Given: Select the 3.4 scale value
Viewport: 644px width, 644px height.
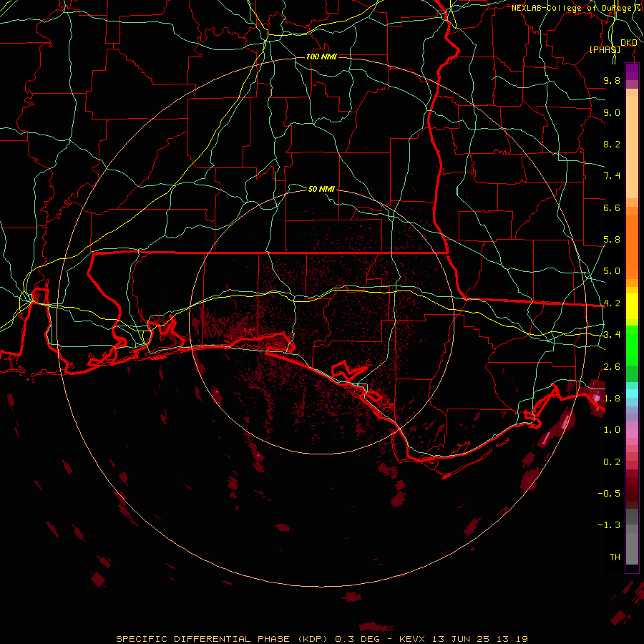Looking at the screenshot, I should pyautogui.click(x=612, y=335).
